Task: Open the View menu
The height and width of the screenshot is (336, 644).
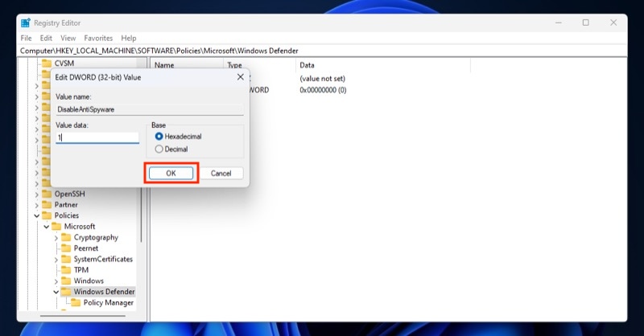Action: click(68, 38)
